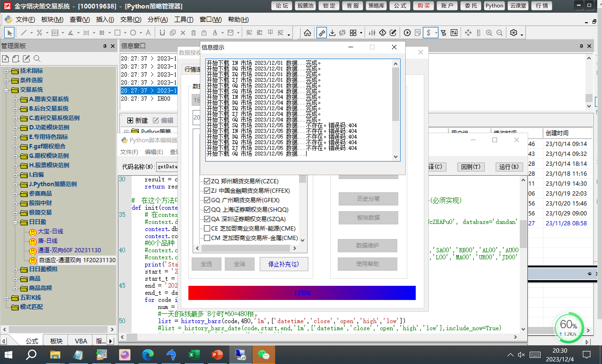
Task: Choose the line drawing tool
Action: (24, 33)
